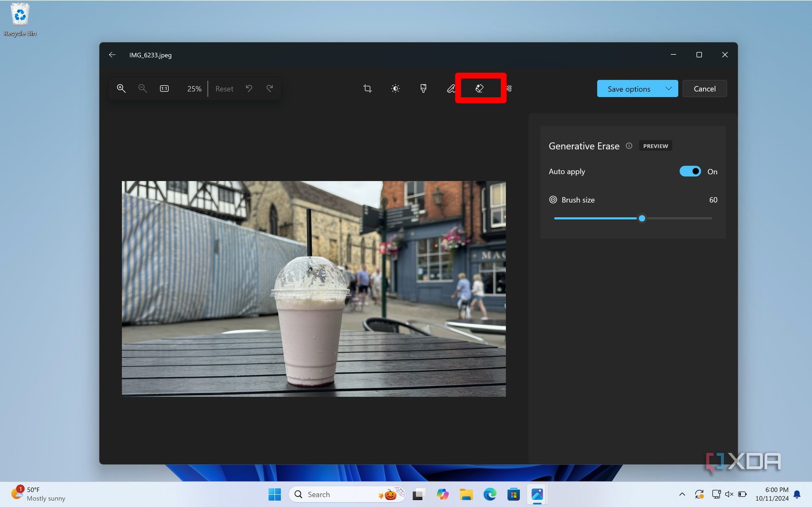Open the clock and calendar
Viewport: 812px width, 507px height.
click(772, 494)
